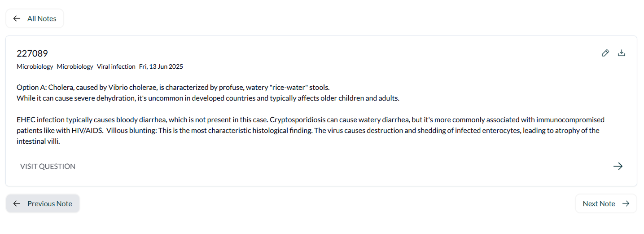Click the Option A cholera sentence

173,87
